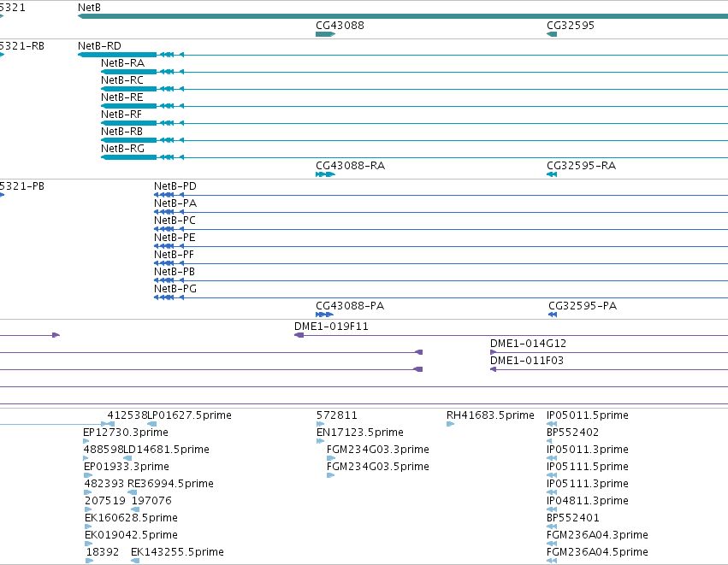
Task: Select protein label NetB-PA
Action: 175,203
